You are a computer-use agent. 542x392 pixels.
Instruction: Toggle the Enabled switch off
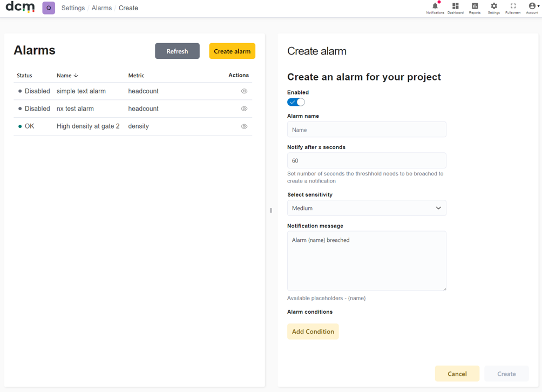point(296,102)
